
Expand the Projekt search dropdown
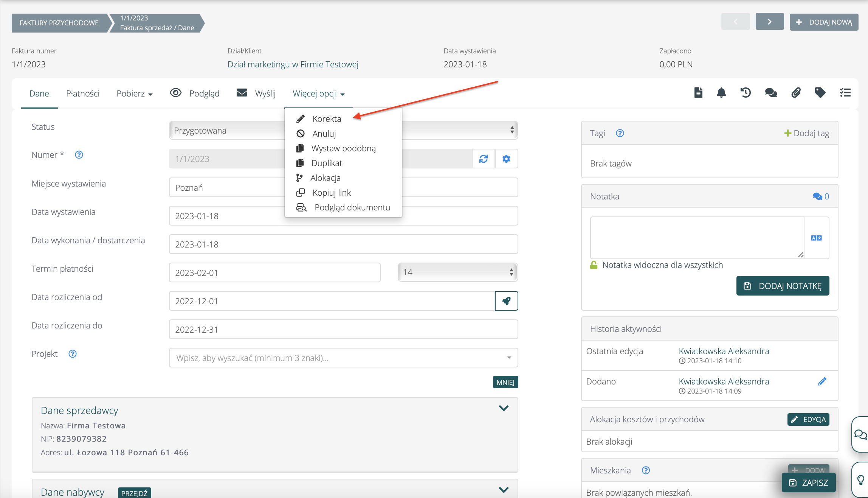(509, 358)
